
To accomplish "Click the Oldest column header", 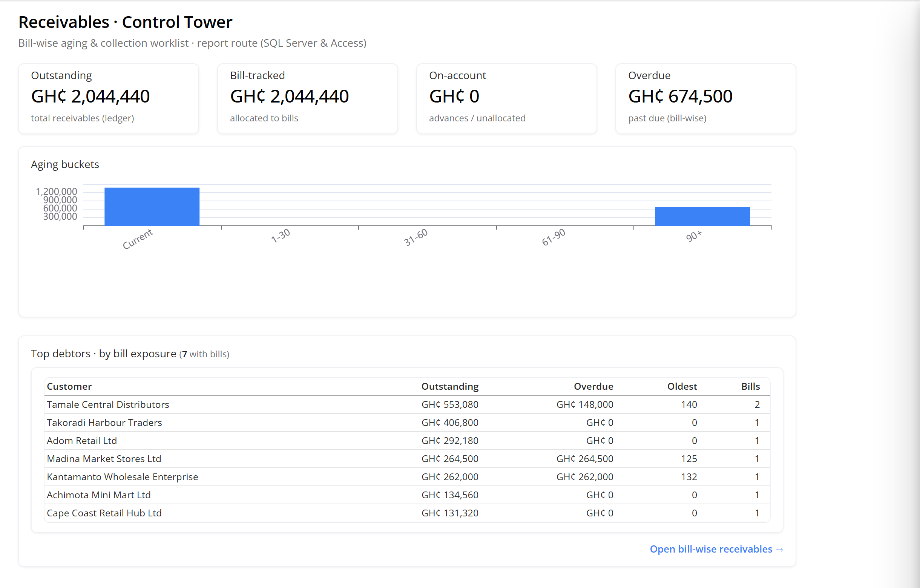I will [x=682, y=386].
